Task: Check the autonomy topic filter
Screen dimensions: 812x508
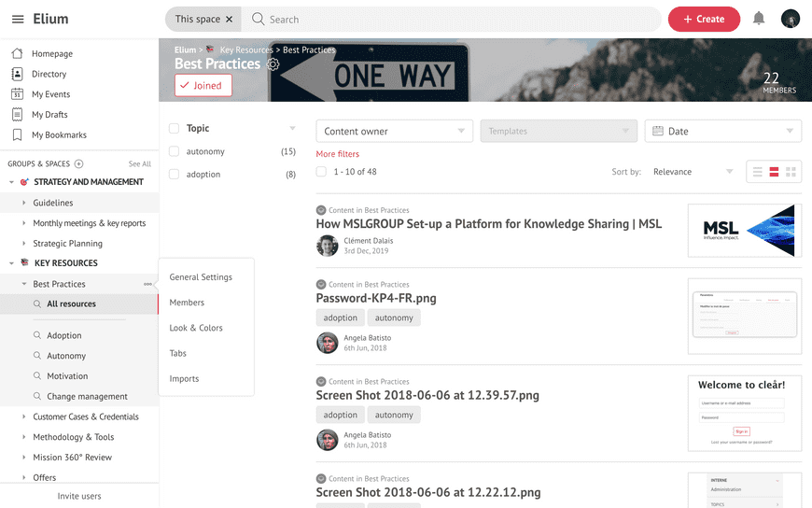Action: [x=174, y=151]
